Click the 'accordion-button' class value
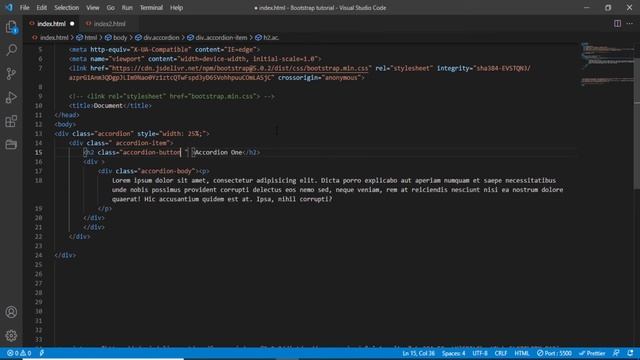 pyautogui.click(x=151, y=152)
